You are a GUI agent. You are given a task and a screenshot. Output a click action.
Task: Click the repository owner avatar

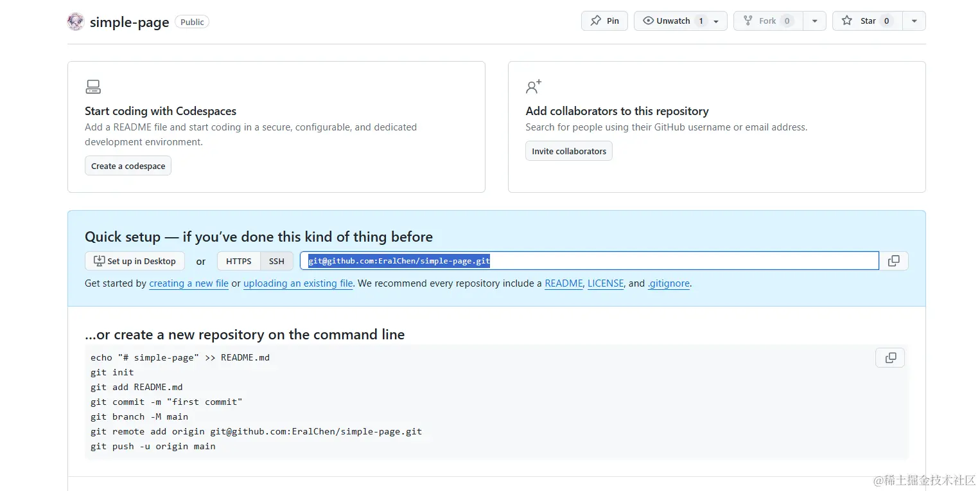pos(76,21)
